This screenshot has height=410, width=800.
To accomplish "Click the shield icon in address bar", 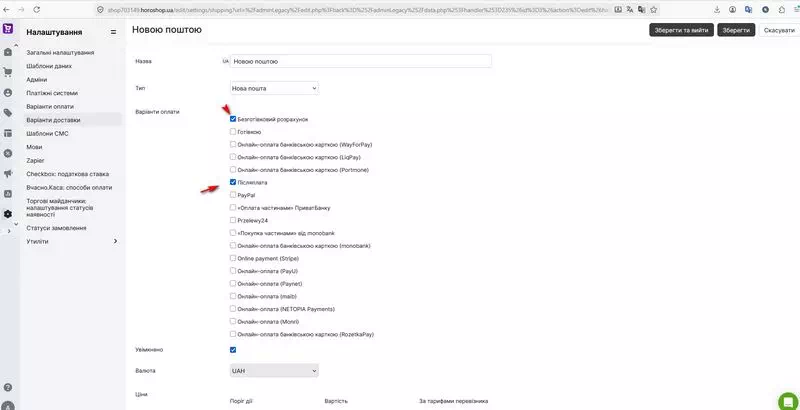I will click(x=100, y=9).
